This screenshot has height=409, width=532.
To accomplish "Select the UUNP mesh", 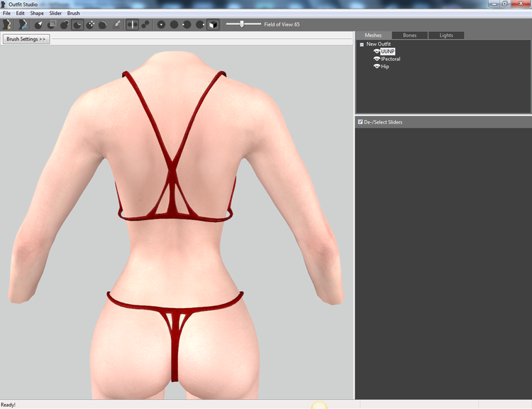I will [x=388, y=51].
